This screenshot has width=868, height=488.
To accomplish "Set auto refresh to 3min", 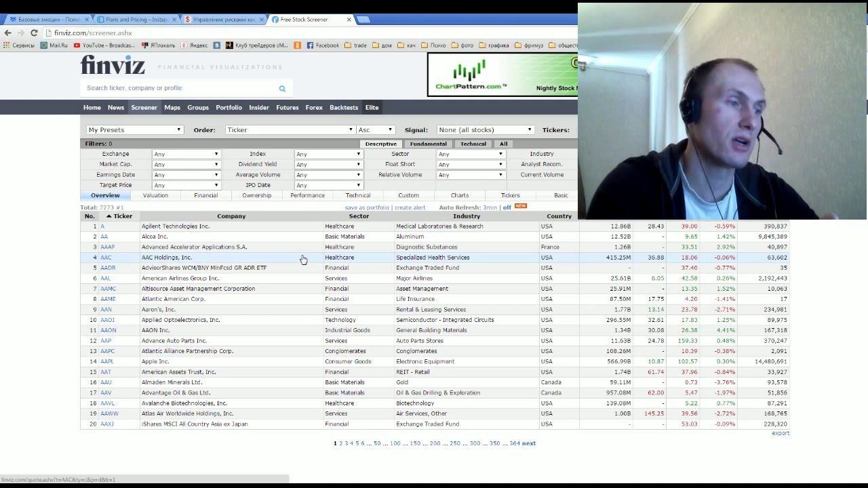I will click(x=490, y=207).
